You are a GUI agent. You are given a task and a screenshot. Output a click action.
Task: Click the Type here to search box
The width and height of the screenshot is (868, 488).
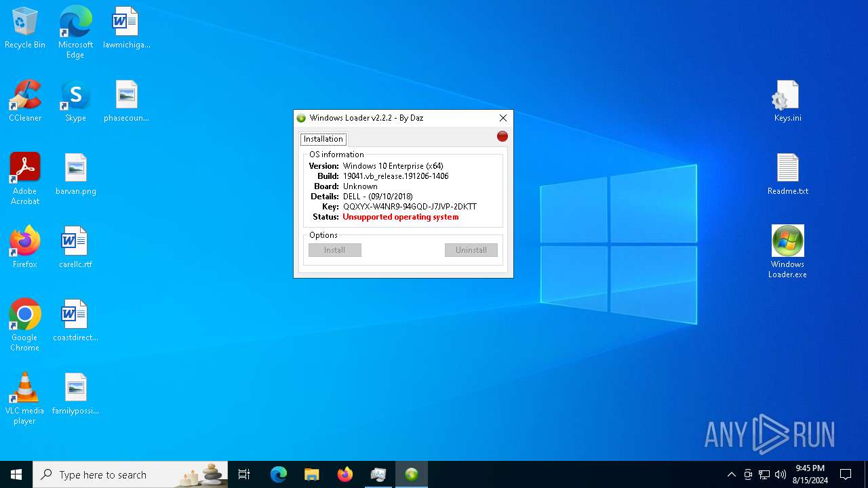click(131, 474)
